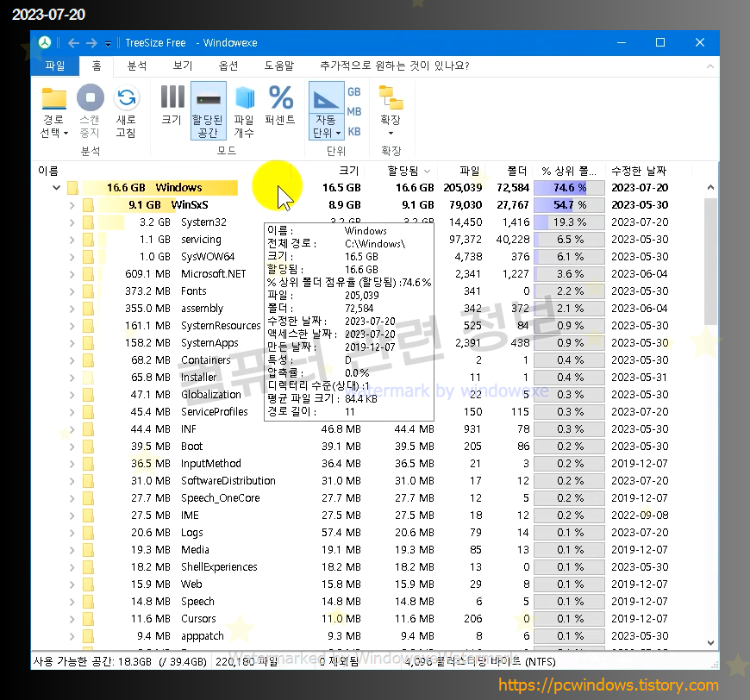Viewport: 750px width, 700px height.
Task: Click the apppatch folder icon
Action: click(x=88, y=635)
